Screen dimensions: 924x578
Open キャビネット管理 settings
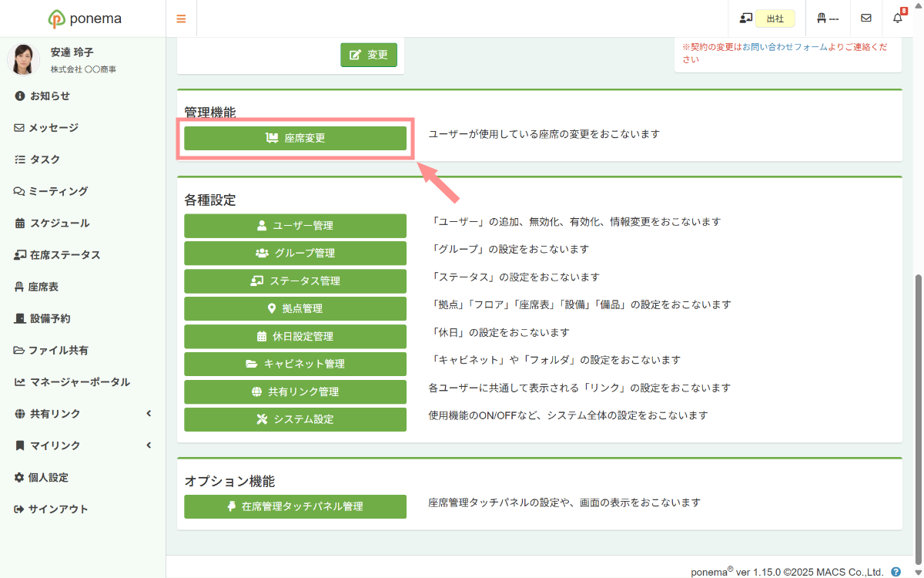coord(295,364)
